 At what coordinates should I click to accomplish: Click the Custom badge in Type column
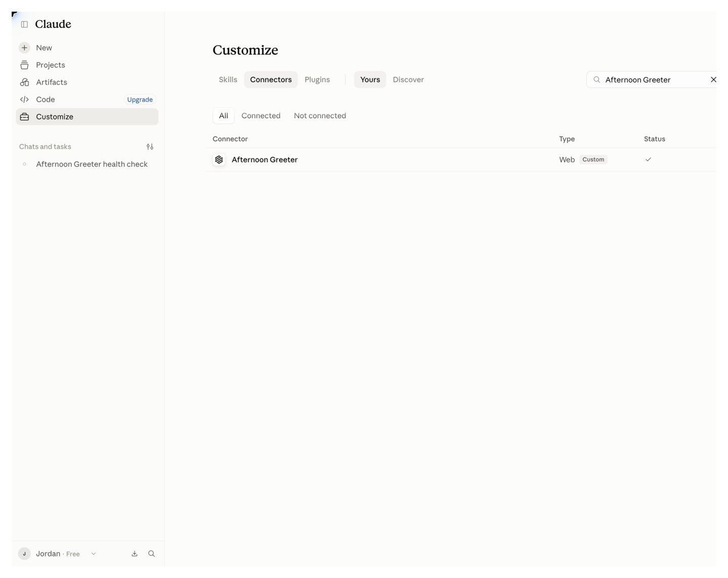(x=593, y=160)
